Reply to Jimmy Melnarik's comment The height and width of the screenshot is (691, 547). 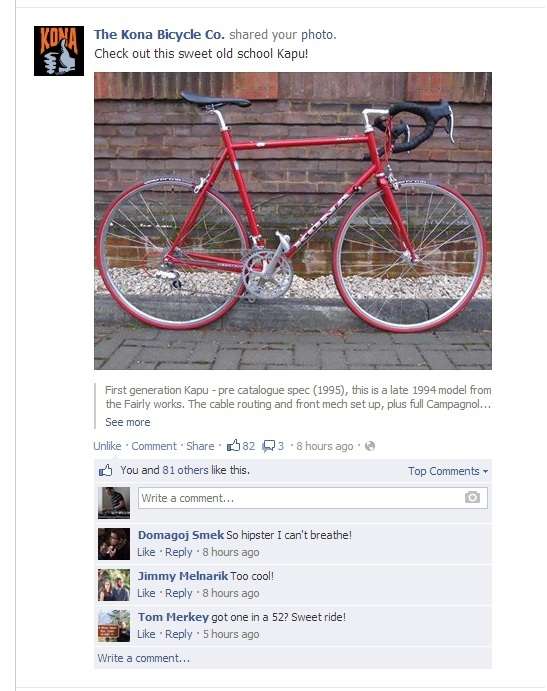click(179, 593)
